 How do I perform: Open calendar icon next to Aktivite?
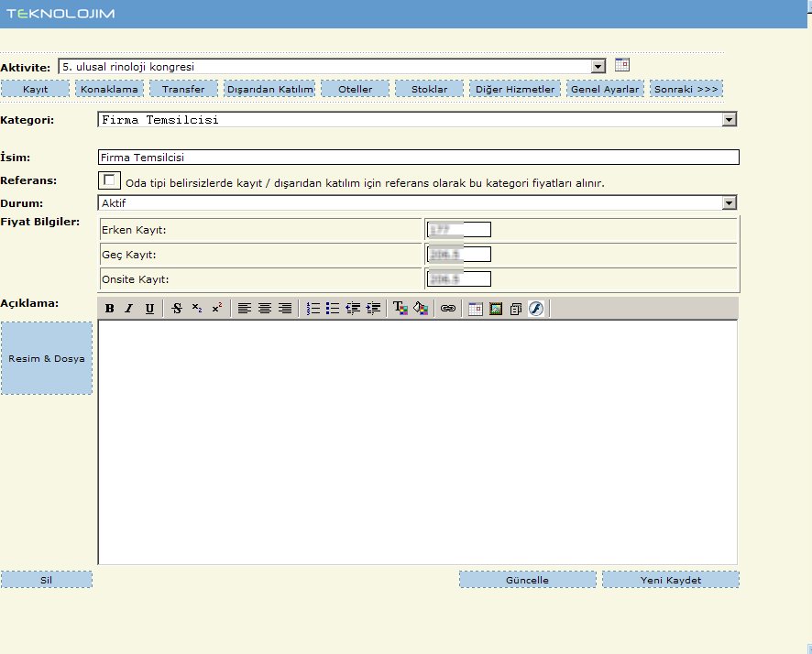click(622, 65)
